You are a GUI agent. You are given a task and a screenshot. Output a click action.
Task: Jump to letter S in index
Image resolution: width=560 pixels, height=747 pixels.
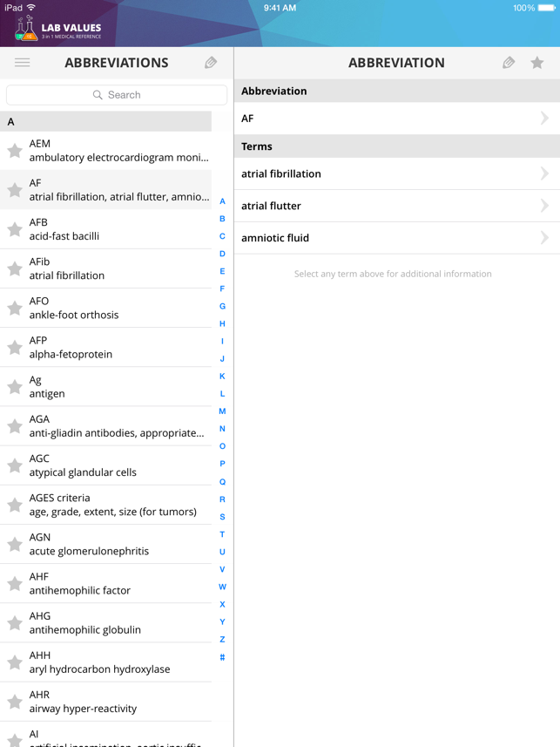point(222,517)
